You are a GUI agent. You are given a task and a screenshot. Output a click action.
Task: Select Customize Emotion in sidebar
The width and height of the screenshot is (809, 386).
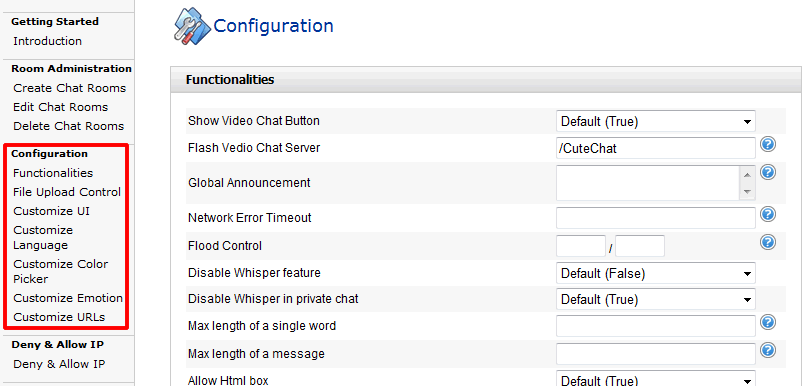68,298
